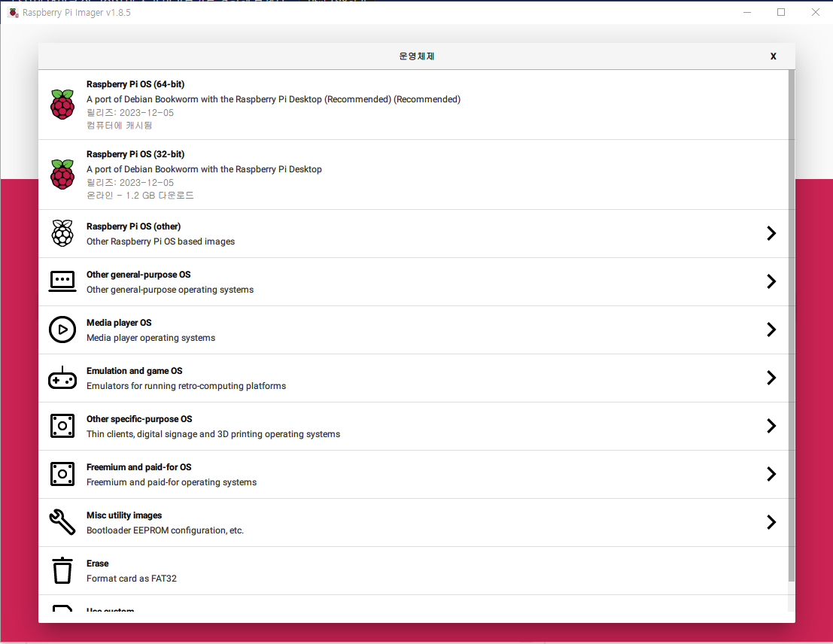Expand Other general-purpose OS chevron arrow

click(771, 281)
